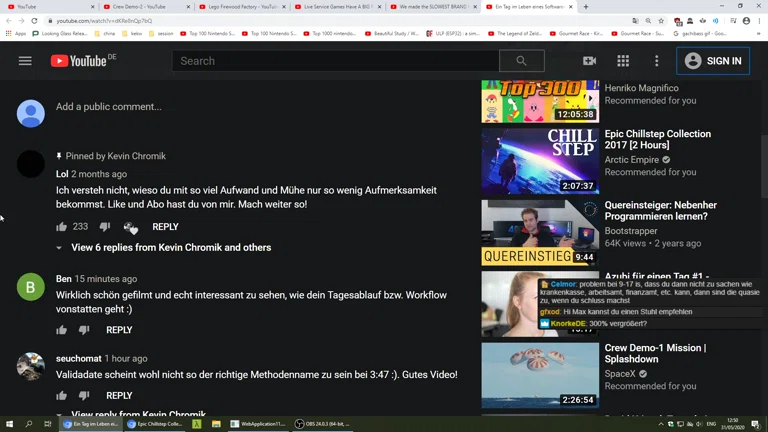Click Lol's black avatar
Image resolution: width=768 pixels, height=432 pixels.
pos(30,164)
